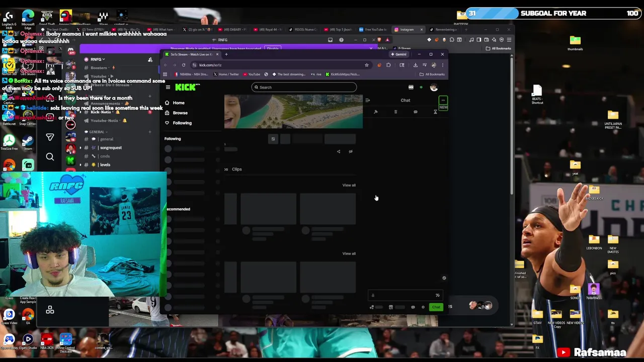Click the Discord invite people icon

[x=150, y=60]
